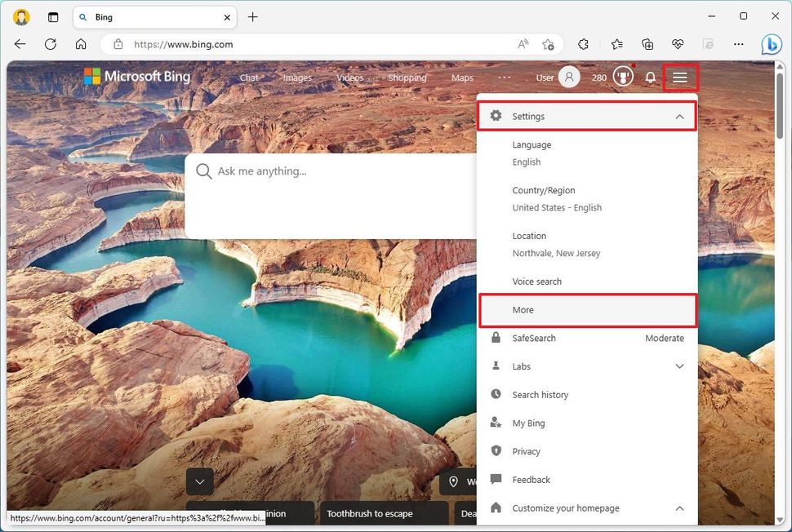Screen dimensions: 792x532
Task: Open Collections in the Edge toolbar
Action: (x=647, y=44)
